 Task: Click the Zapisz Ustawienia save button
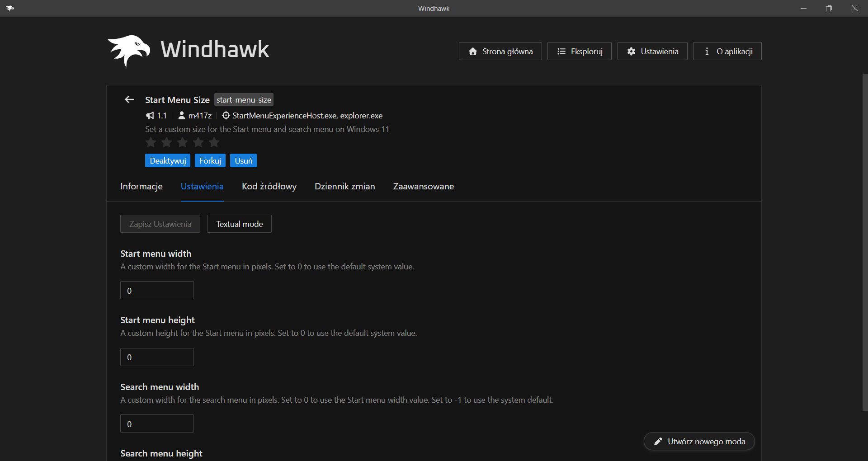tap(160, 224)
